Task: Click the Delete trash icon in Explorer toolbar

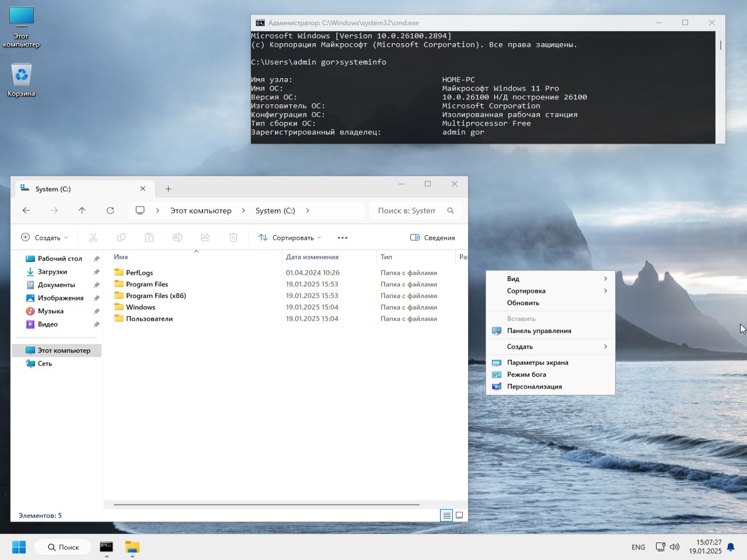Action: (x=233, y=237)
